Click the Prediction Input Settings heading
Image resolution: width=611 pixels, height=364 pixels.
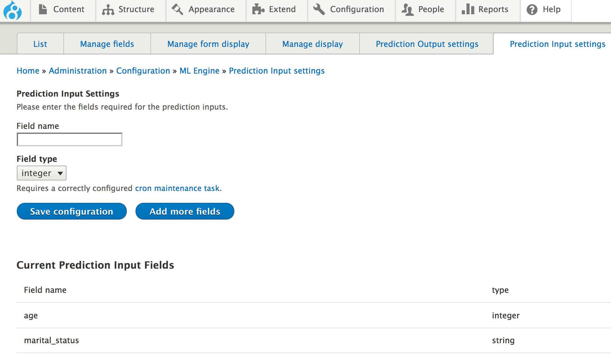pos(68,93)
